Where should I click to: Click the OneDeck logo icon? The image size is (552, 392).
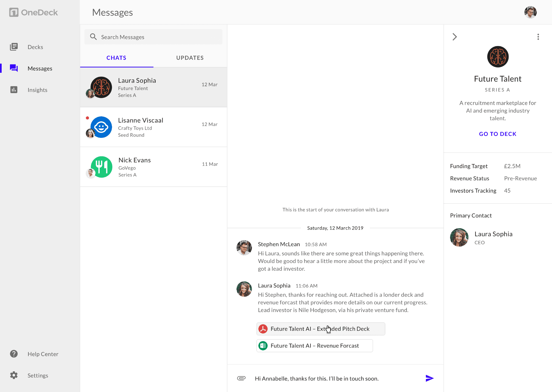click(x=14, y=12)
